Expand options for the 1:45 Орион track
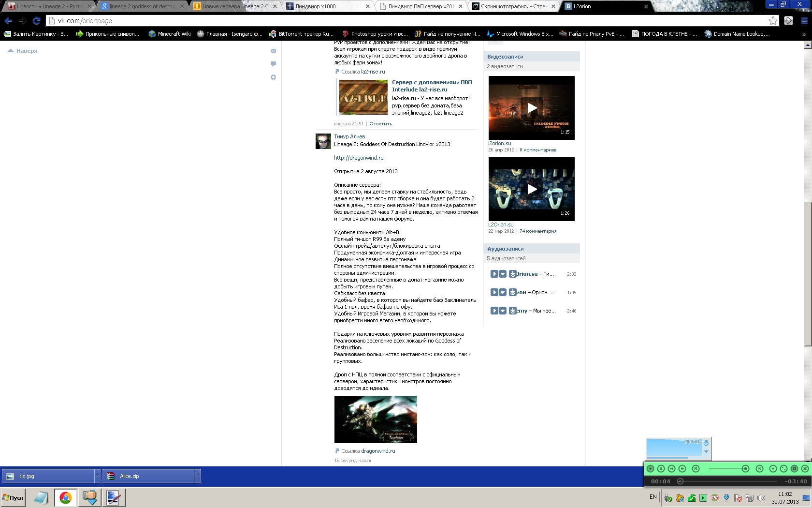Screen dimensions: 812x508 [x=503, y=292]
